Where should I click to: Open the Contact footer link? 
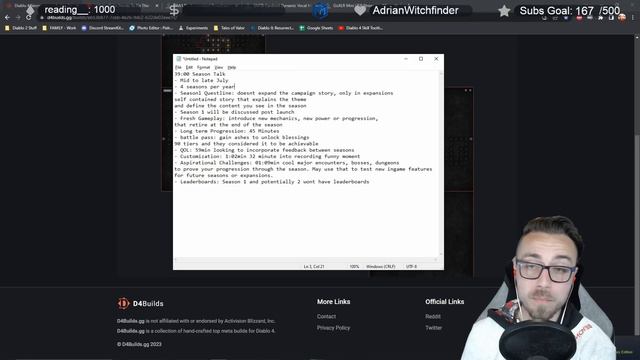click(x=326, y=316)
